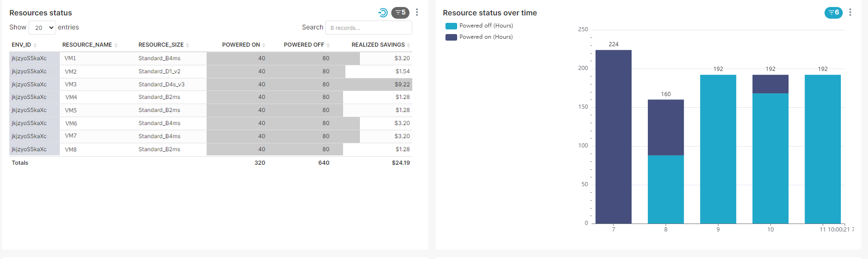
Task: Open the Resources status three-dot menu
Action: coord(417,13)
